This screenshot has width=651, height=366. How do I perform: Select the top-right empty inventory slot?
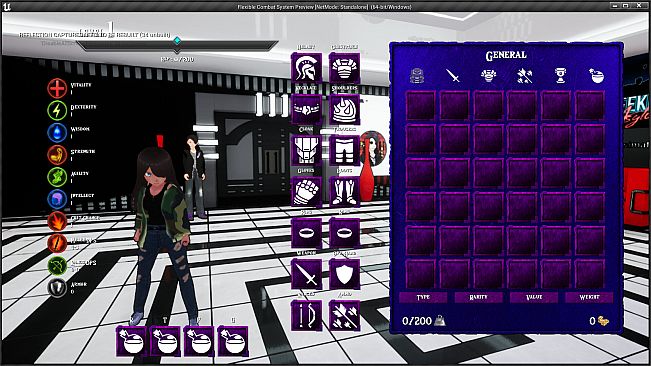tap(590, 105)
